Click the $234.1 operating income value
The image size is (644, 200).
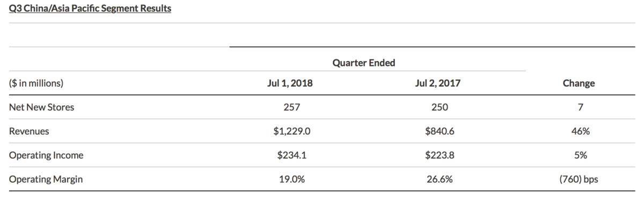coord(290,155)
